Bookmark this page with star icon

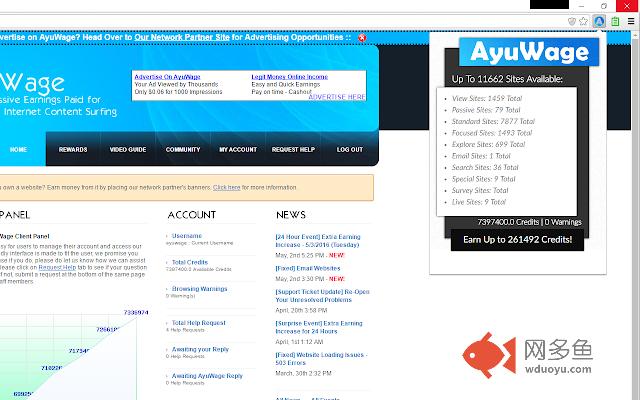tap(584, 21)
